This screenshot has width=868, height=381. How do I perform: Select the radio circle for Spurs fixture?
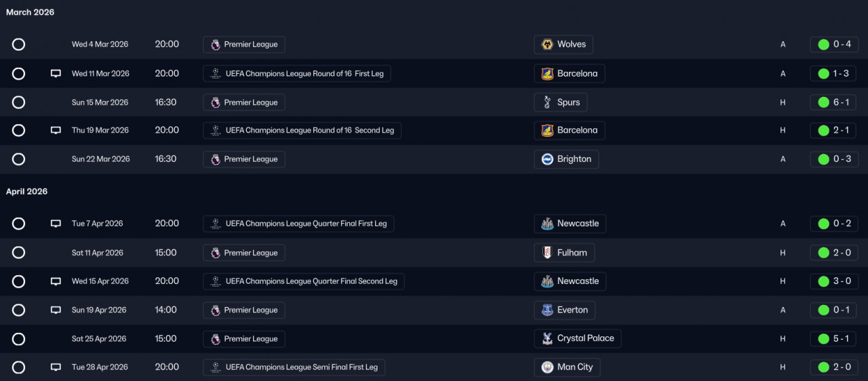(18, 102)
